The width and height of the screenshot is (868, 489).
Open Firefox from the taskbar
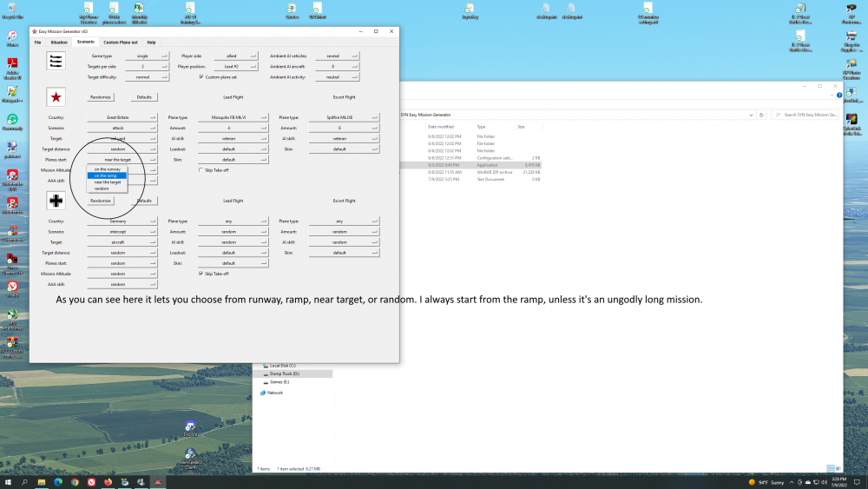pos(108,481)
